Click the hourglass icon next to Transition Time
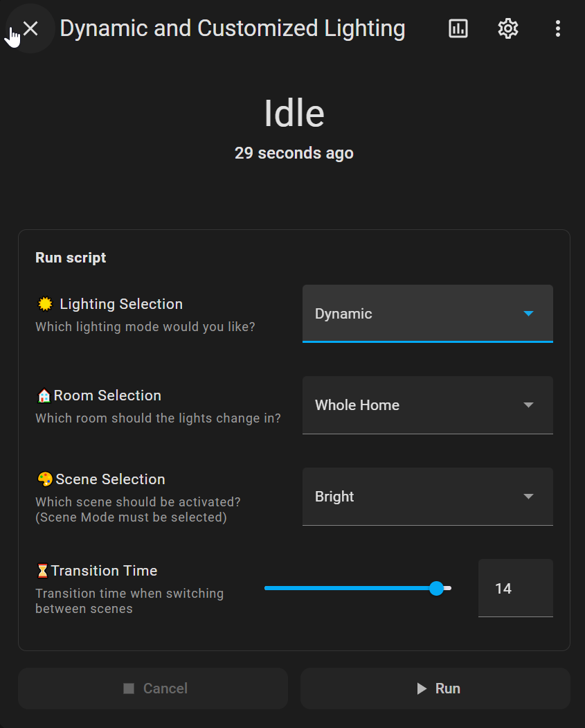585x728 pixels. [x=42, y=570]
